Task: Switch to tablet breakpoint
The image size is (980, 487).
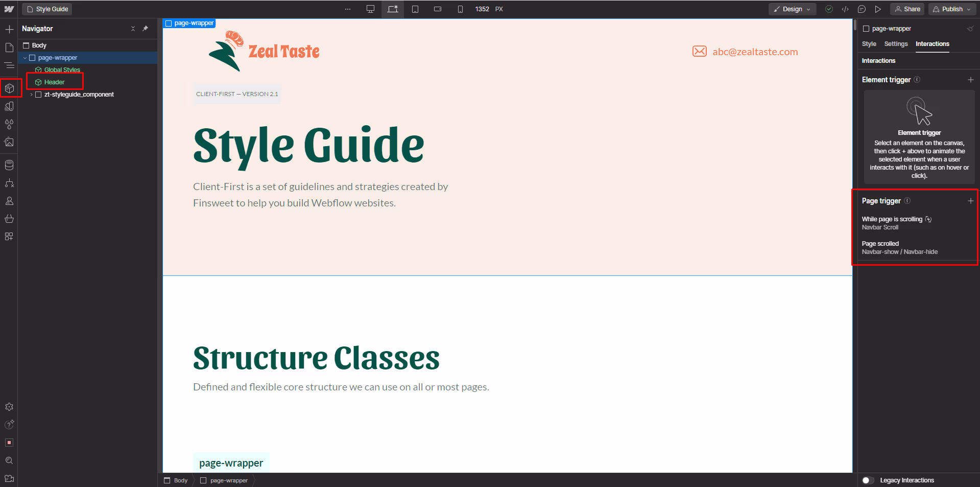Action: [415, 9]
